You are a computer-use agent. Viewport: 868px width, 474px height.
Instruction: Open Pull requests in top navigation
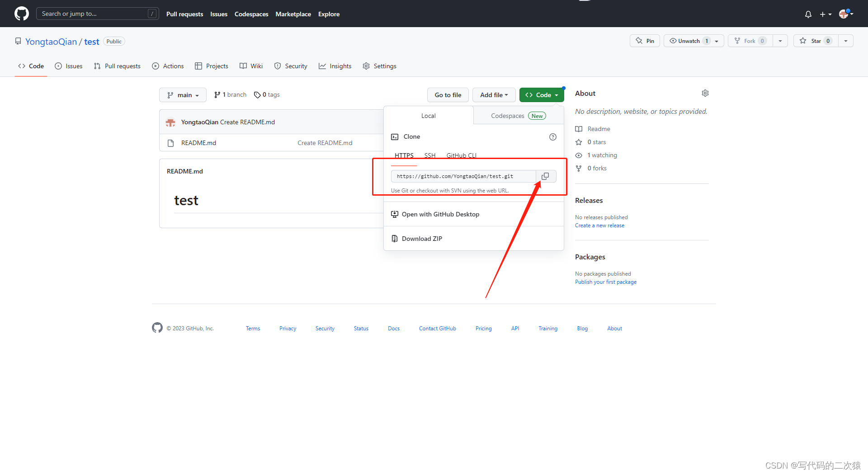(184, 14)
